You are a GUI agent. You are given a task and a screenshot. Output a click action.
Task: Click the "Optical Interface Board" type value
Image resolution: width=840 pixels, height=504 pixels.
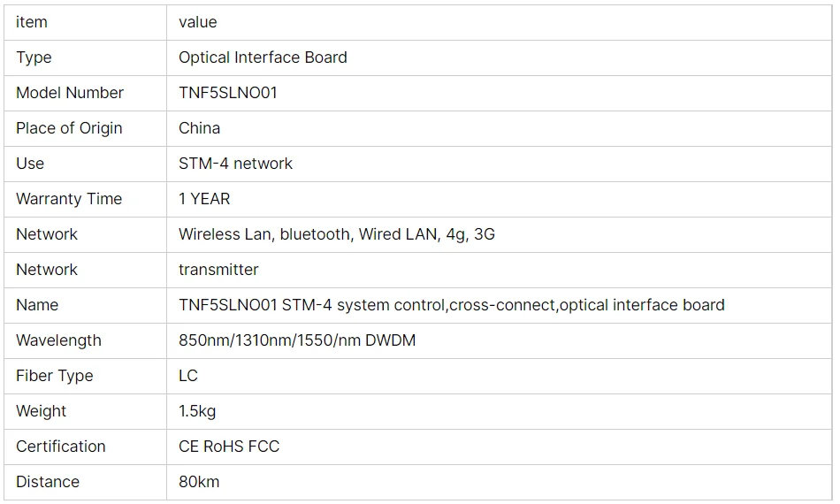(263, 57)
